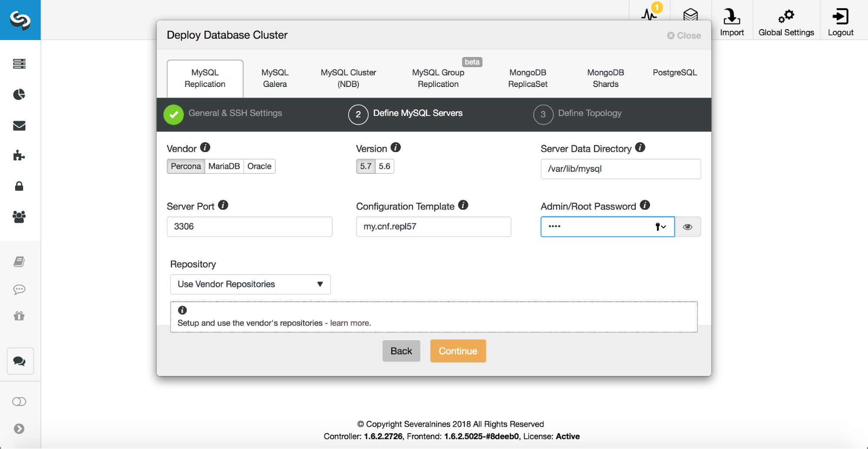Click the Back button

tap(401, 351)
